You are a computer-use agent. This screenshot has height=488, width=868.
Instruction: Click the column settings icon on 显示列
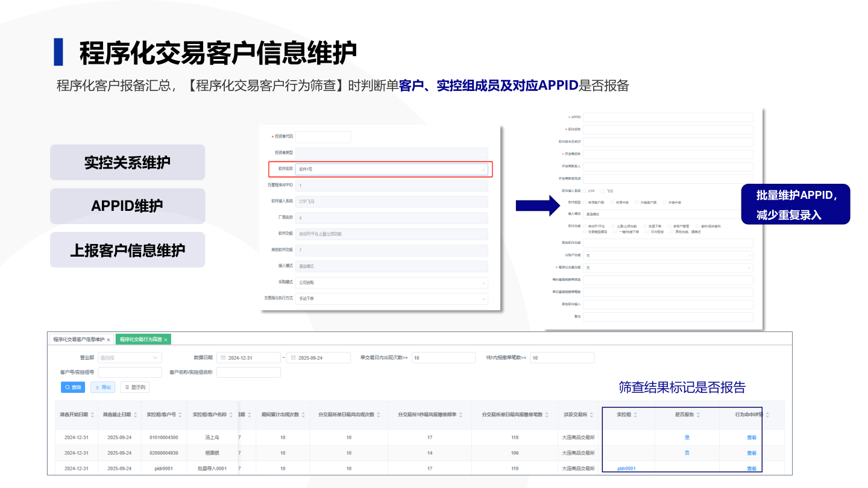127,387
